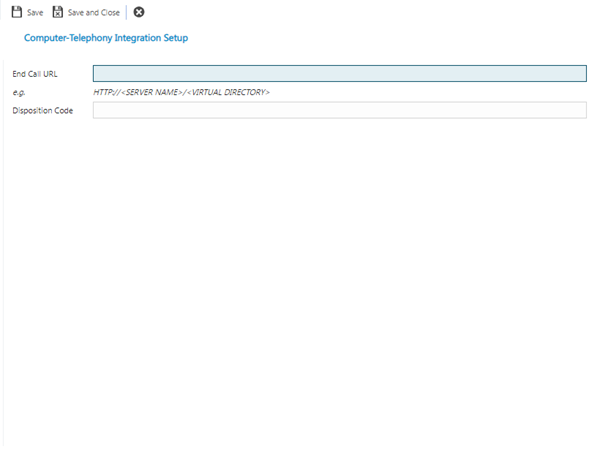600x449 pixels.
Task: Focus the Disposition Code text box
Action: click(339, 110)
